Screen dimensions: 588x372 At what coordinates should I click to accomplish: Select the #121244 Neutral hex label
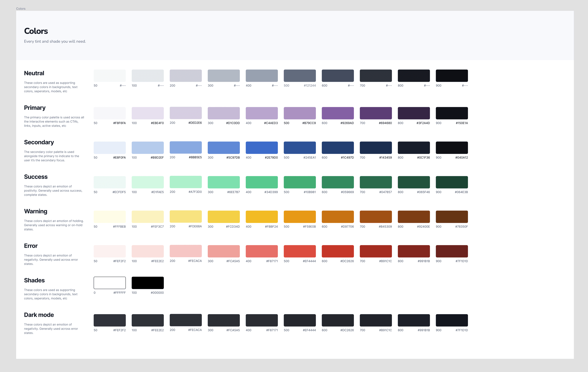[x=310, y=86]
